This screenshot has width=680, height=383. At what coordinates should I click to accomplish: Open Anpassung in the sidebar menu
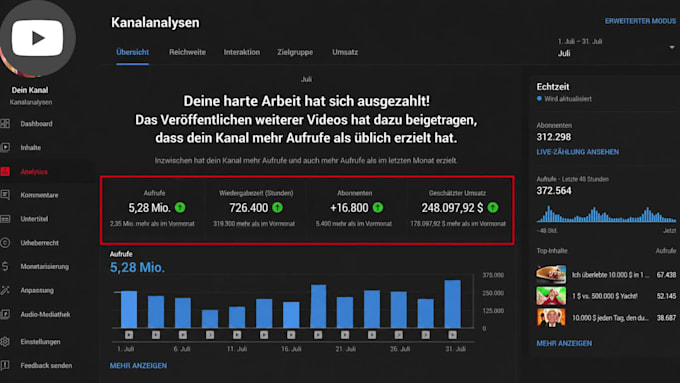[37, 290]
